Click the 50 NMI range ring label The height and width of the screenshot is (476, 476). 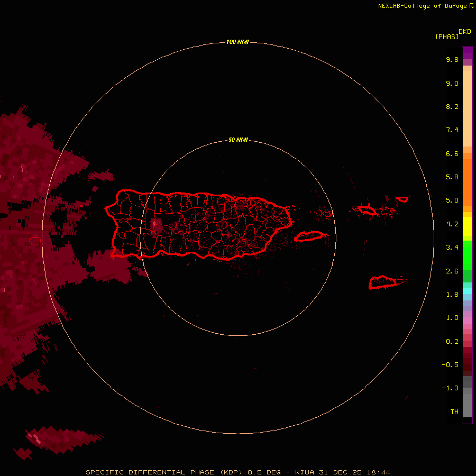238,140
